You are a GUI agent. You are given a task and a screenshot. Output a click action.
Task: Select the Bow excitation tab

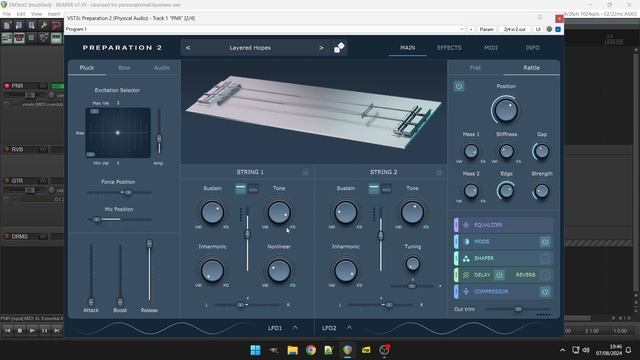click(124, 68)
